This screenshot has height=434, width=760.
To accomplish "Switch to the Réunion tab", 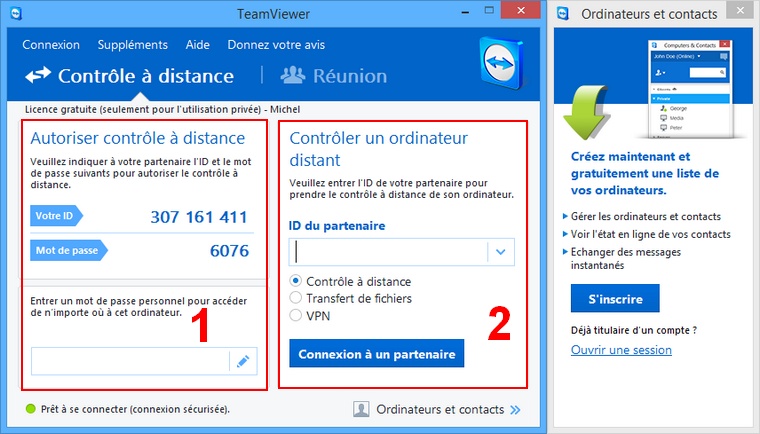I will coord(334,76).
